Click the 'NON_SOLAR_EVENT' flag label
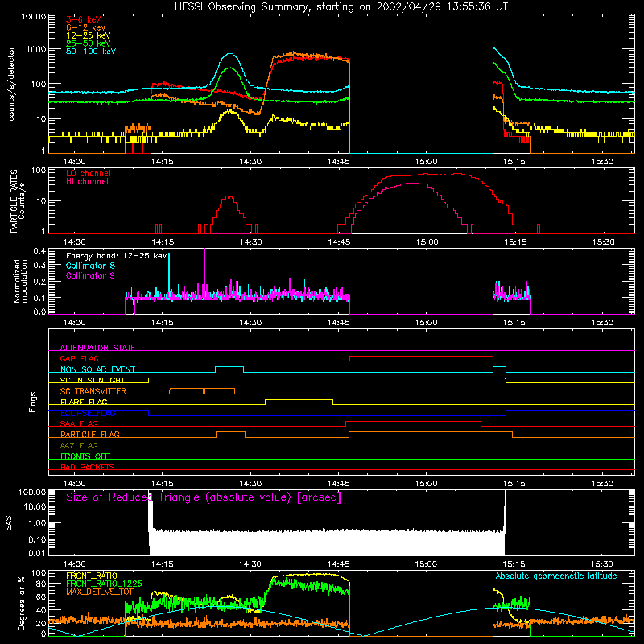Viewport: 644px width, 644px height. [97, 369]
